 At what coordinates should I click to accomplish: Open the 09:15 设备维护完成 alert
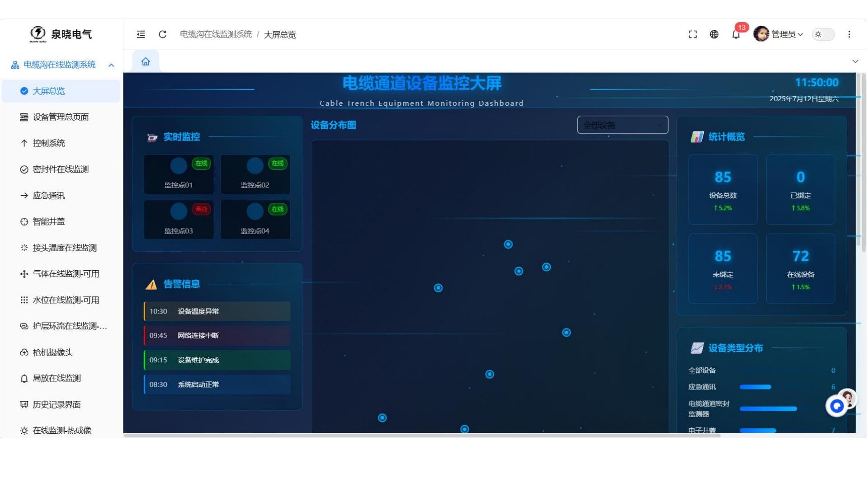[x=217, y=360]
